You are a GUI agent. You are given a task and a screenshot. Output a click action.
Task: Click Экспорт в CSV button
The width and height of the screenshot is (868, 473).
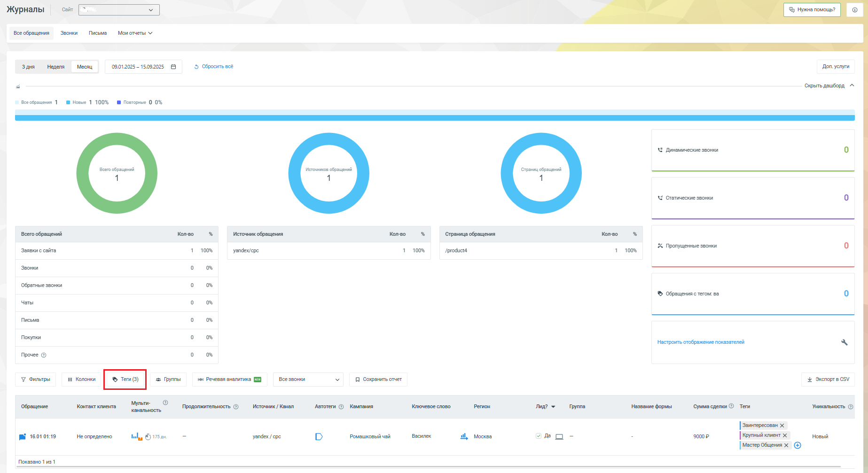coord(828,380)
